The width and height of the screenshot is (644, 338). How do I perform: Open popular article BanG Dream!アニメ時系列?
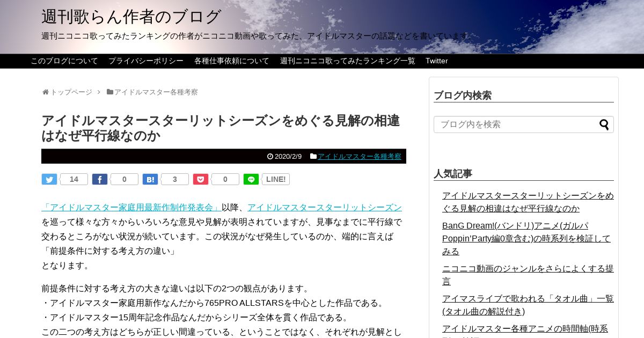pyautogui.click(x=526, y=238)
